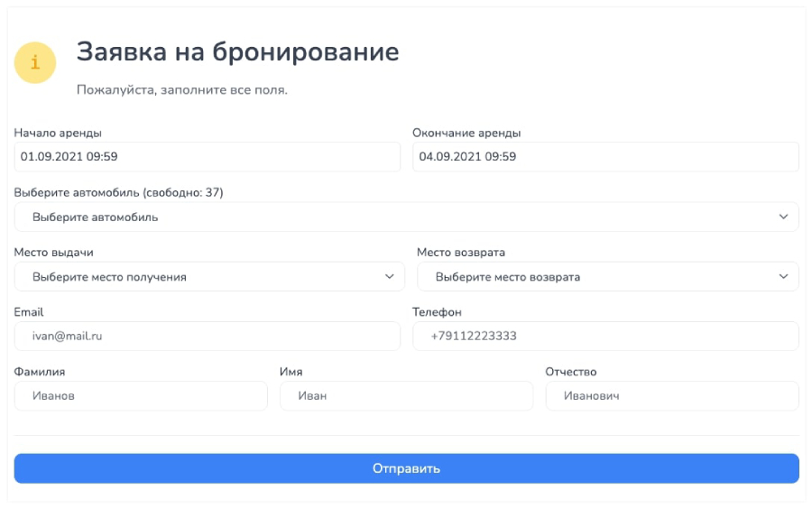Screen dimensions: 812x508
Task: Click 'Пожалуйста, заполните все поля.' text
Action: coord(181,90)
